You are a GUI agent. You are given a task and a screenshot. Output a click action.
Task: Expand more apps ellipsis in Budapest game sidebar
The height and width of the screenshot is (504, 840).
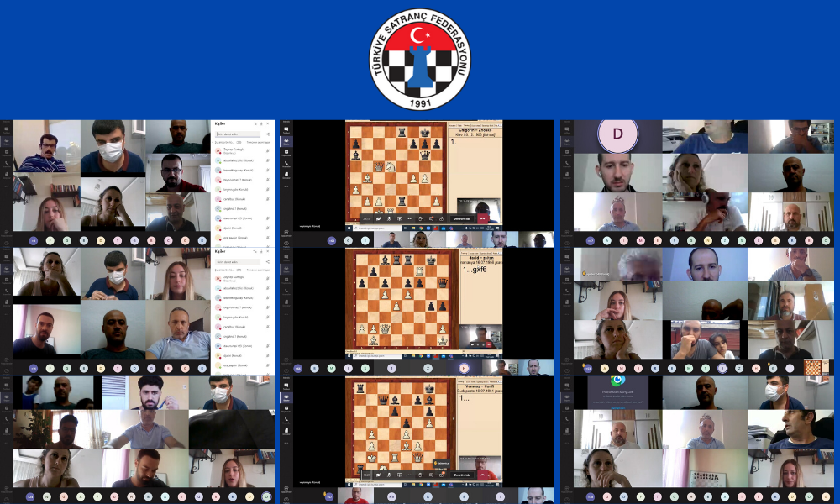pyautogui.click(x=286, y=443)
